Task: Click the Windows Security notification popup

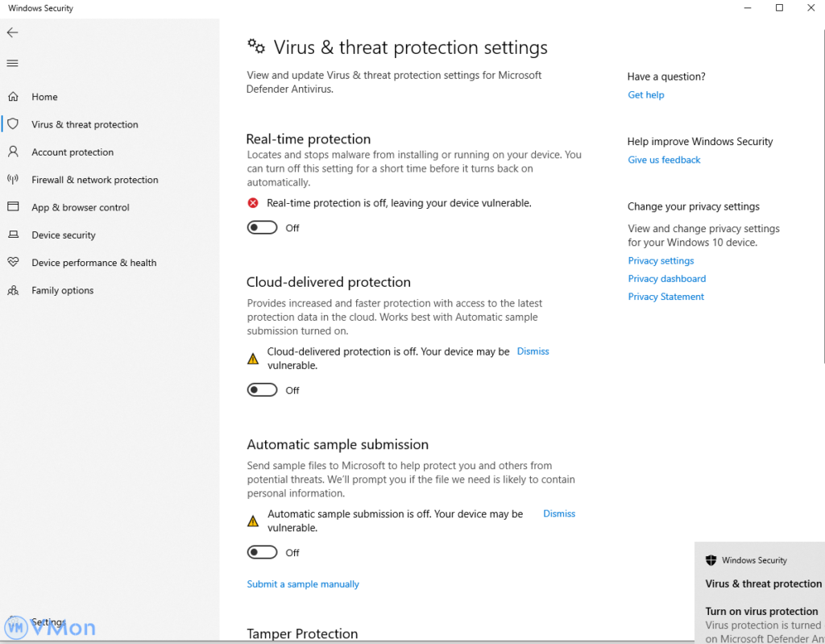Action: coord(760,592)
